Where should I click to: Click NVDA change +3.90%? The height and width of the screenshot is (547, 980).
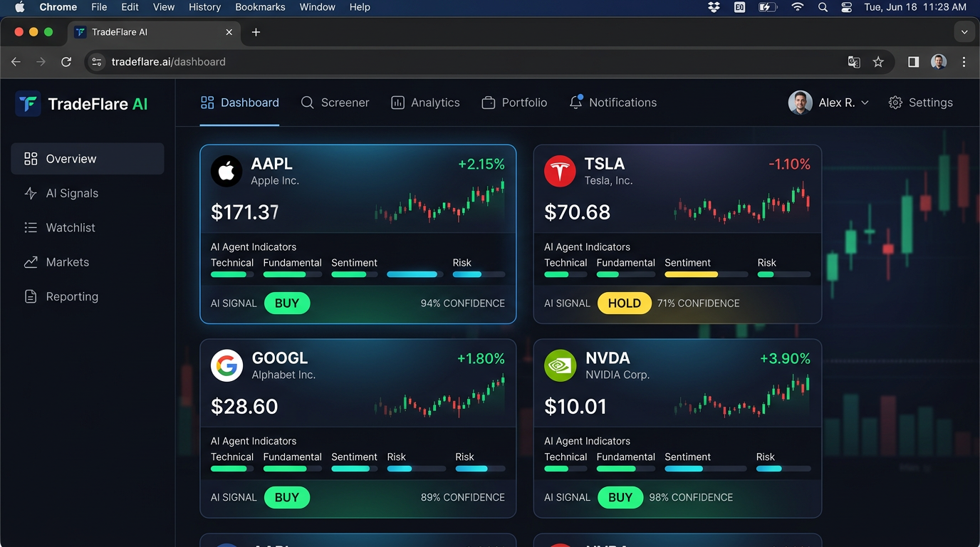coord(785,359)
